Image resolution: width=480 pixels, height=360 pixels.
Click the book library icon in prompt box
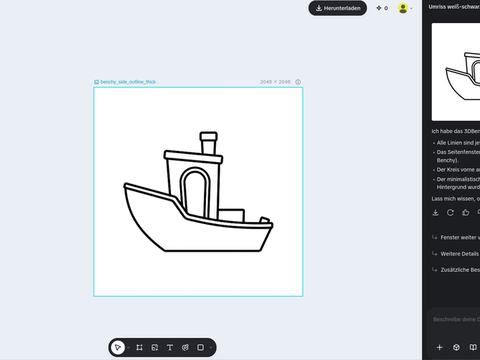pos(473,347)
